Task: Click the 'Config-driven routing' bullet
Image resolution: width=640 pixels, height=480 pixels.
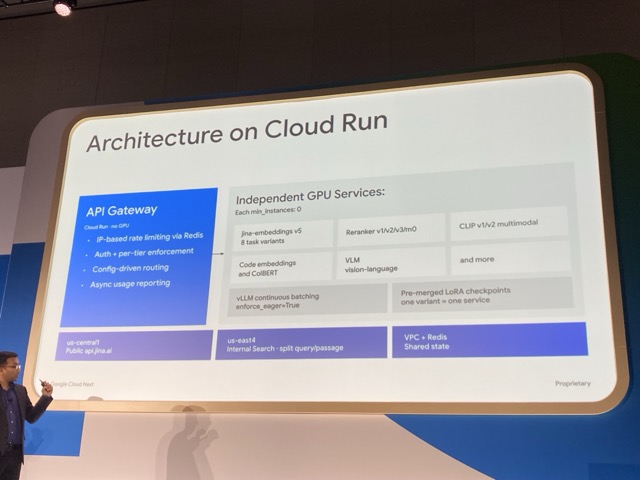Action: (130, 269)
